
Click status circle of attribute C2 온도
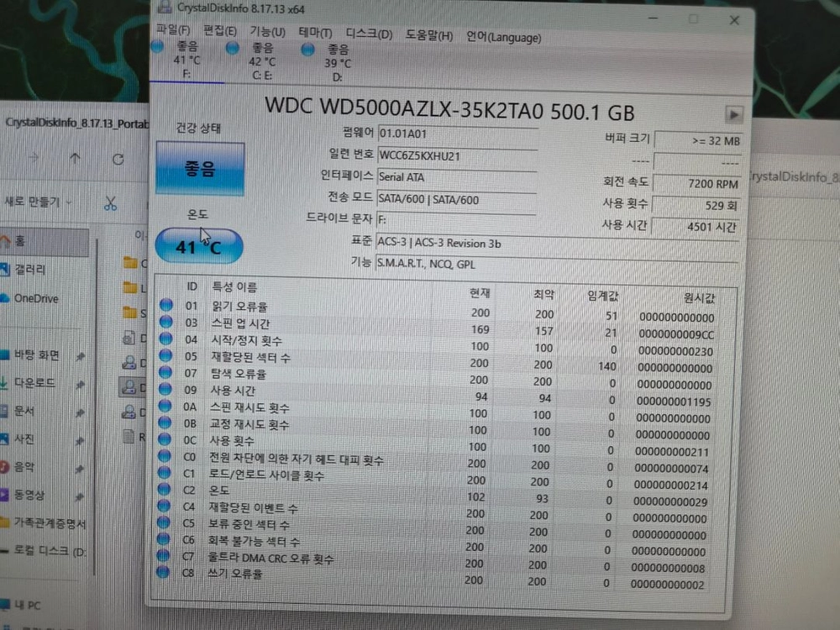(164, 489)
